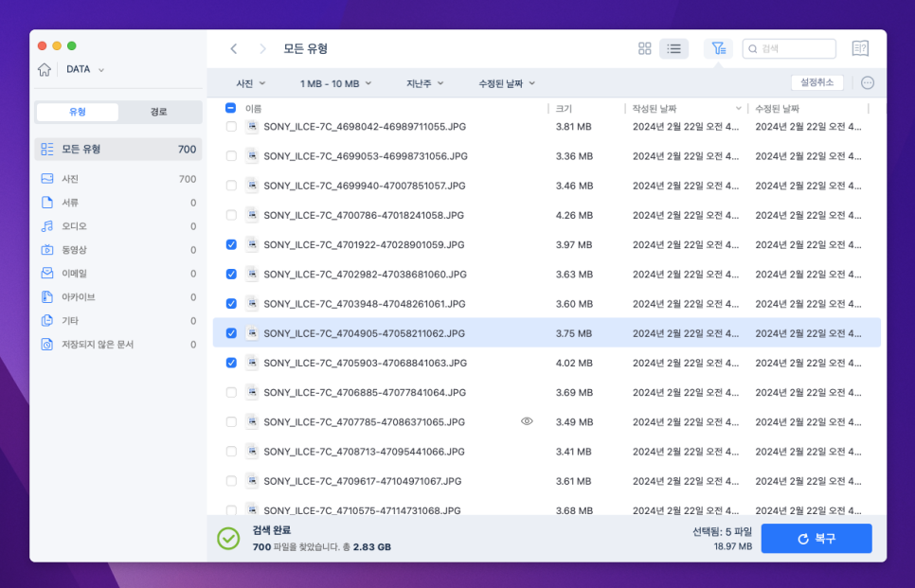
Task: Click 설정취소 to clear filters
Action: pyautogui.click(x=816, y=82)
